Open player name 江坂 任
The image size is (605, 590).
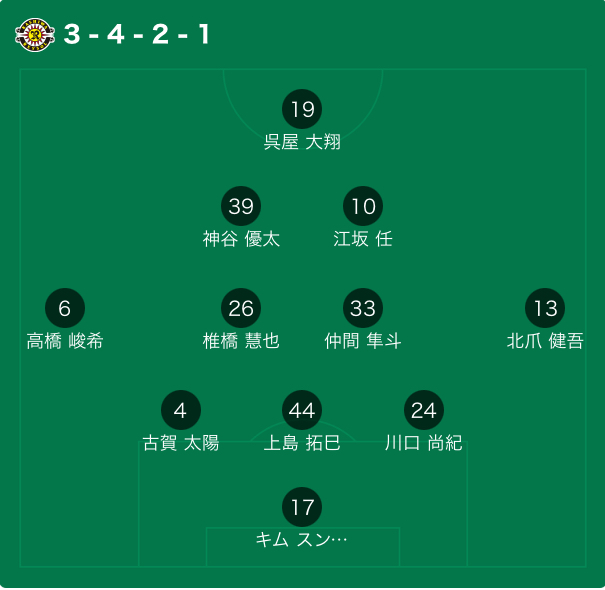pyautogui.click(x=363, y=239)
